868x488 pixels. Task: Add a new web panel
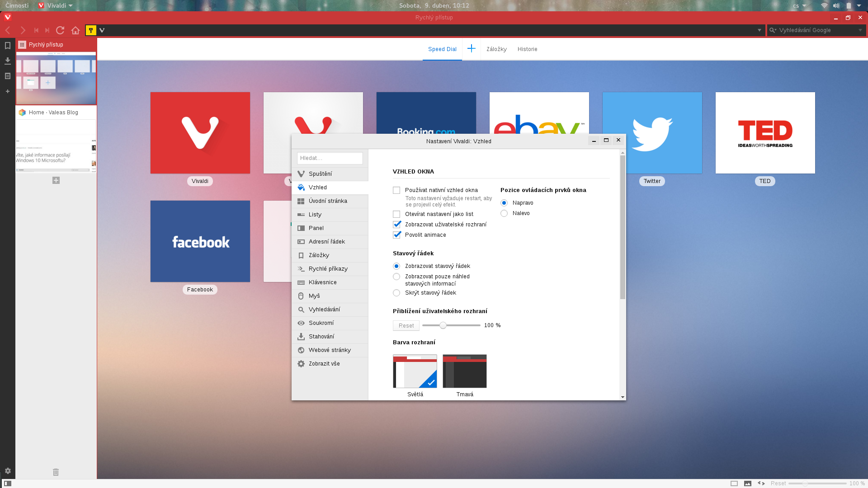coord(8,91)
